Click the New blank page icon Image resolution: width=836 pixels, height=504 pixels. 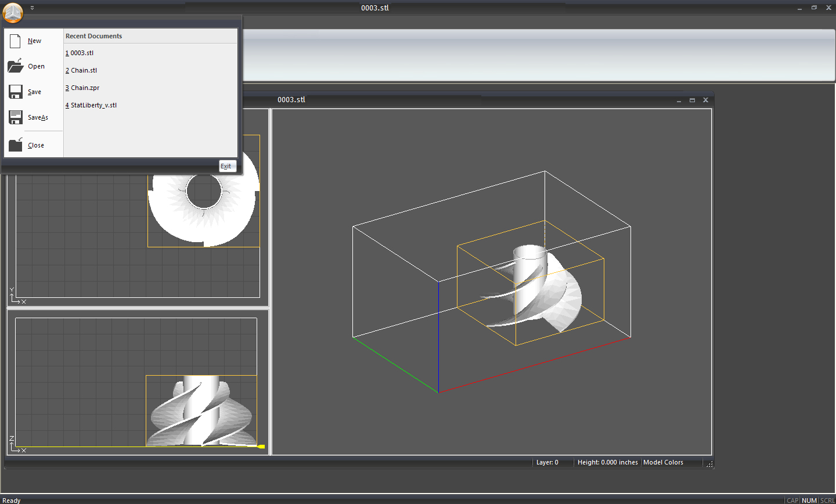pyautogui.click(x=16, y=41)
